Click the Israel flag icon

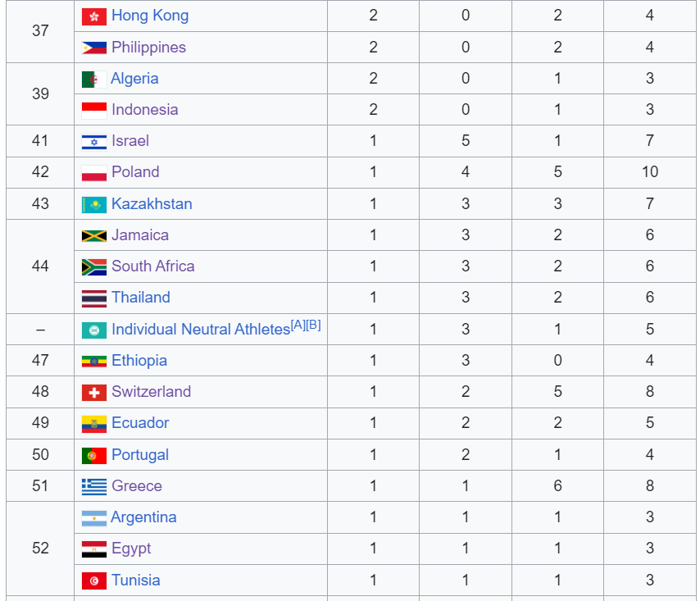pyautogui.click(x=94, y=142)
